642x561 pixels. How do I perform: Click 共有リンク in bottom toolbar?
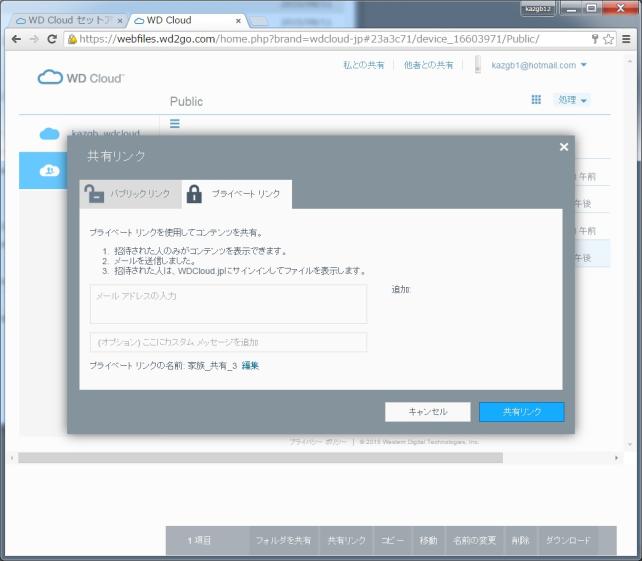click(347, 541)
